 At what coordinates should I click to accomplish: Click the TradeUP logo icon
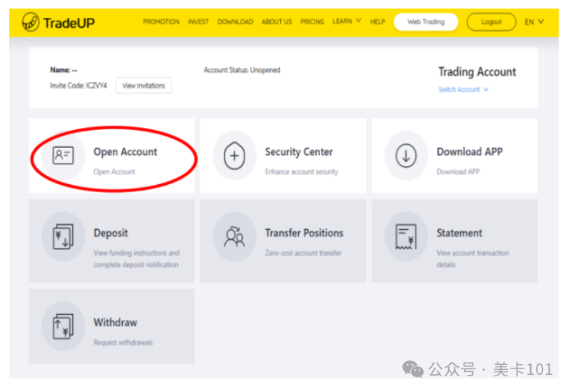click(31, 22)
